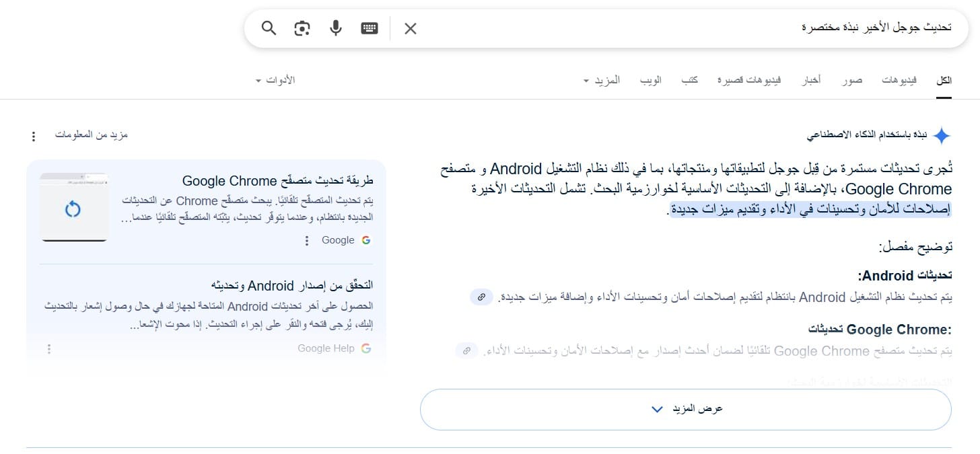Click link icon beside Android updates text

(x=481, y=297)
